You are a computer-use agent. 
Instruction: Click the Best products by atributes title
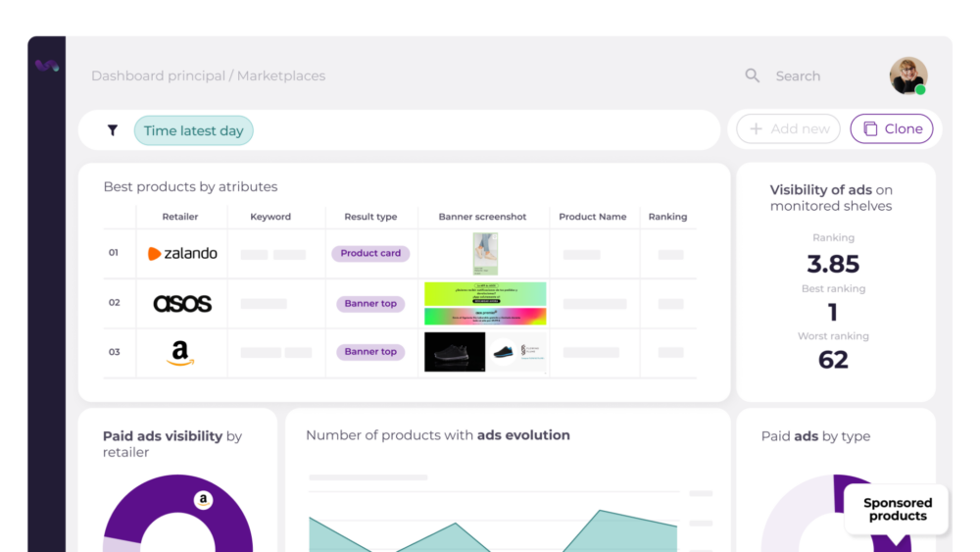[190, 187]
